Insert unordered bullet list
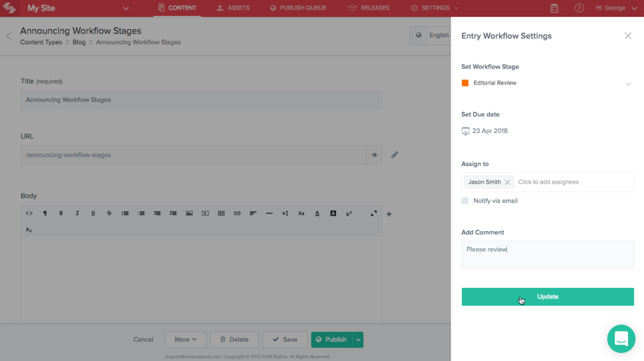644x361 pixels. 125,213
